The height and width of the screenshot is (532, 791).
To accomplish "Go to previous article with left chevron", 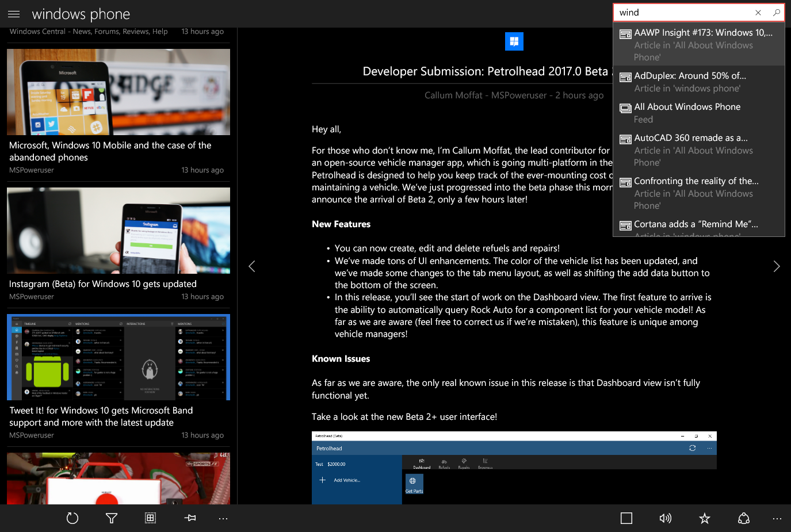I will click(x=252, y=266).
